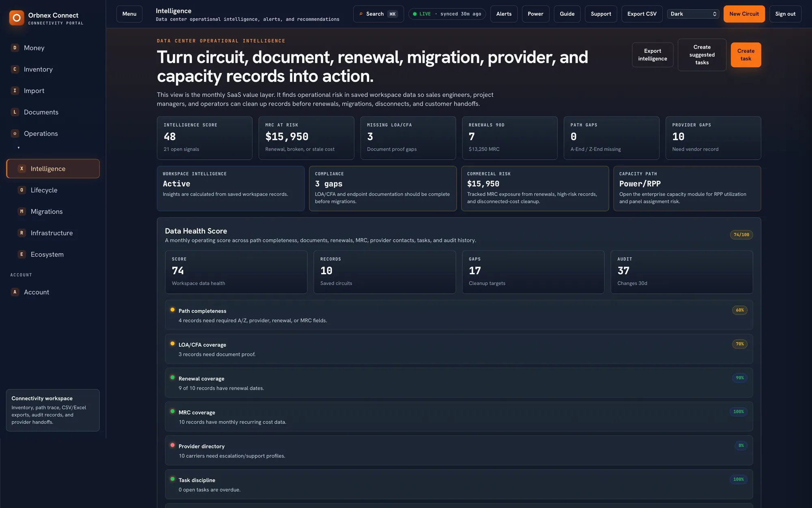Click the E badge icon beside Ecosystem
The width and height of the screenshot is (812, 508).
click(x=22, y=254)
